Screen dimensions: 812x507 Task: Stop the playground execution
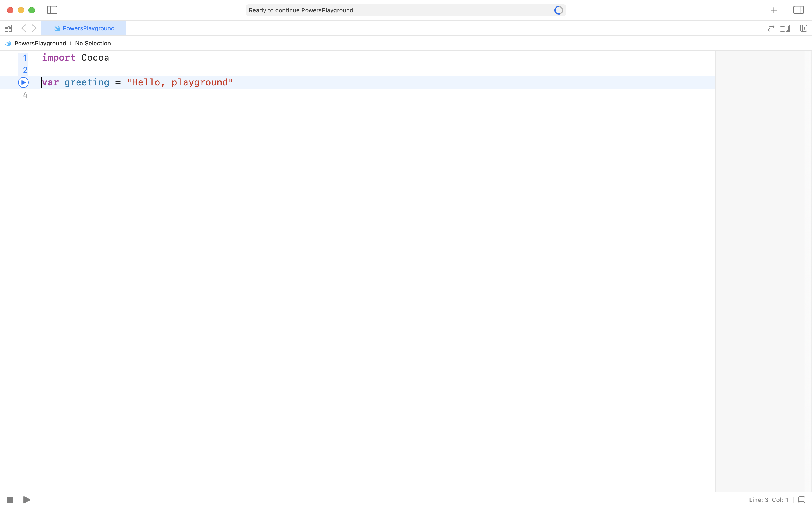[10, 500]
